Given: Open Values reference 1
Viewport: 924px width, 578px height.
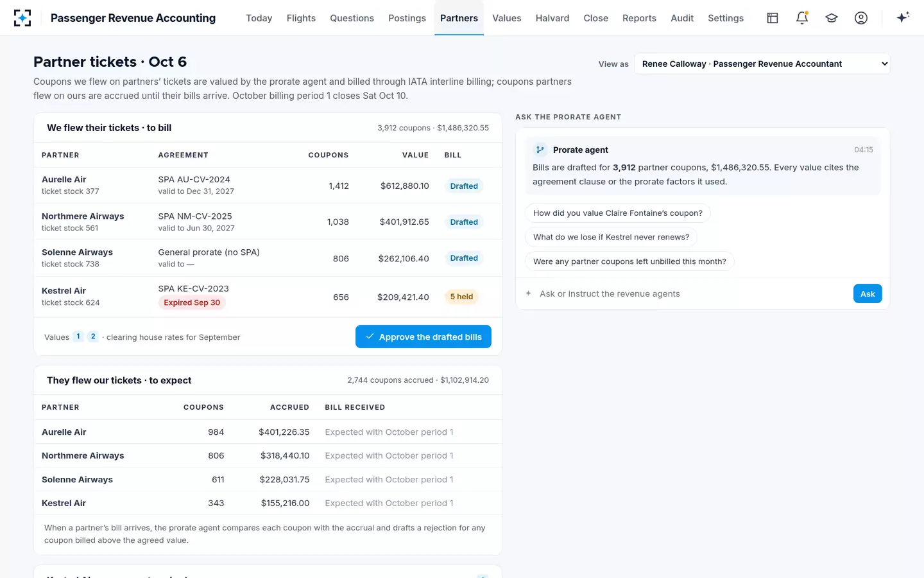Looking at the screenshot, I should 78,337.
